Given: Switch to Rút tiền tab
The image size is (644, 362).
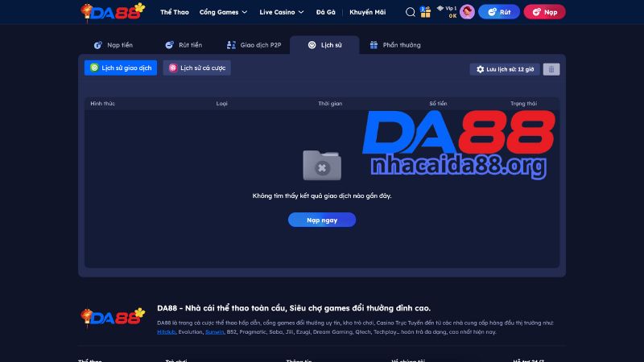Looking at the screenshot, I should (184, 45).
